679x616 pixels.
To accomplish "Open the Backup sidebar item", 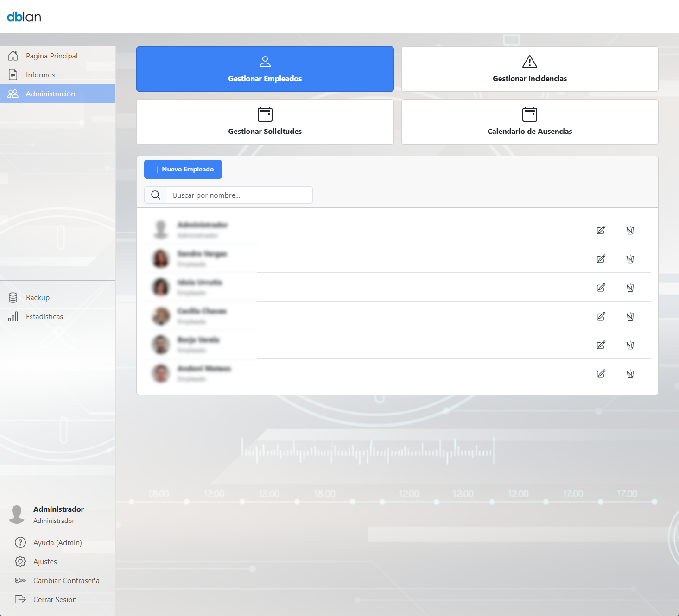I will pos(38,297).
